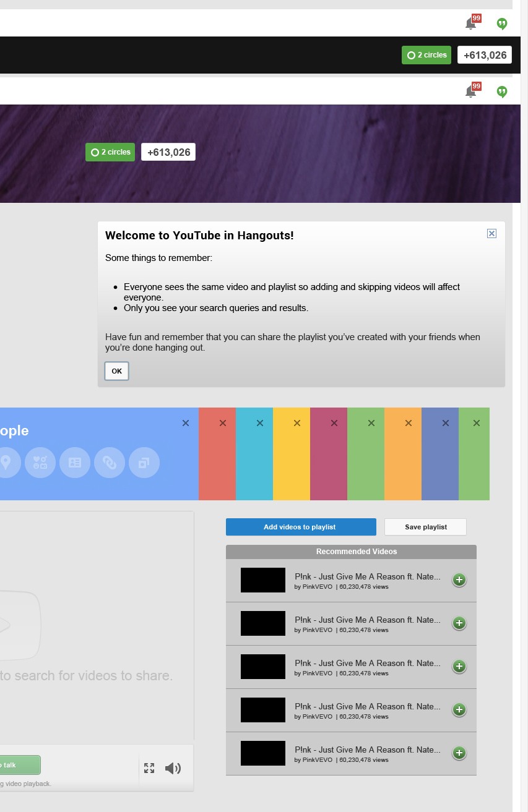Click the +613,026 counter on the purple banner
The height and width of the screenshot is (812, 528).
(168, 152)
